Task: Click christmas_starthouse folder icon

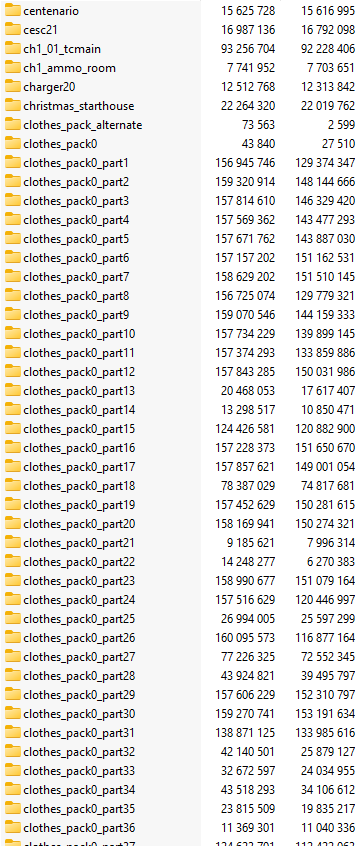Action: (x=12, y=106)
